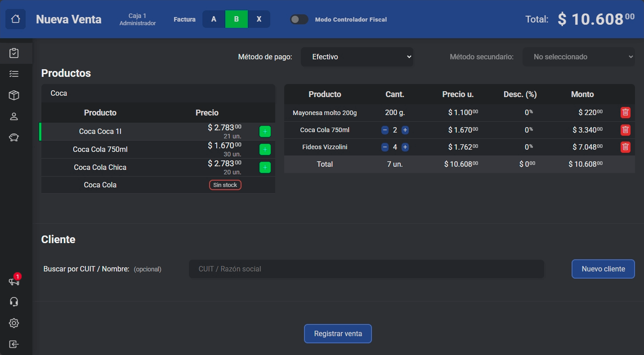The image size is (644, 355).
Task: Open the megaphone notifications icon
Action: coord(14,281)
